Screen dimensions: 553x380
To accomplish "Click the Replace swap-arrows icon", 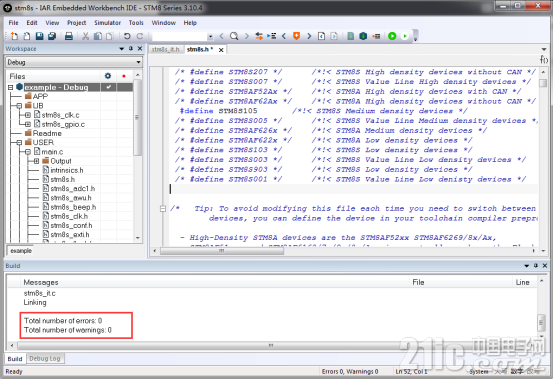I will click(x=259, y=36).
